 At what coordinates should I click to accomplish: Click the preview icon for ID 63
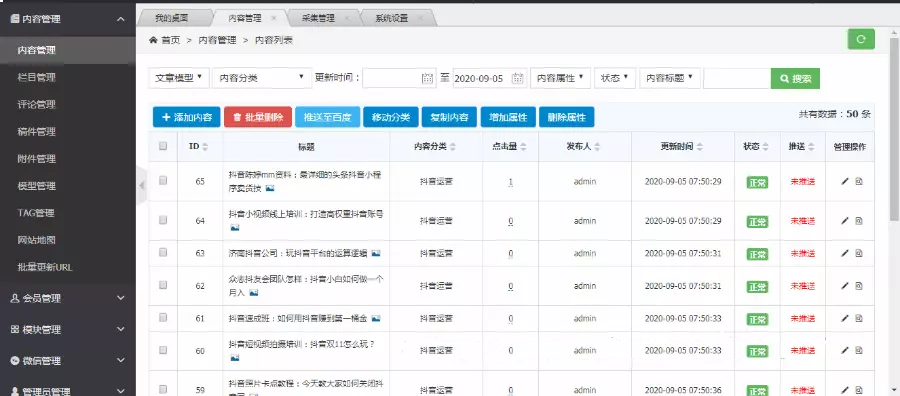click(859, 253)
